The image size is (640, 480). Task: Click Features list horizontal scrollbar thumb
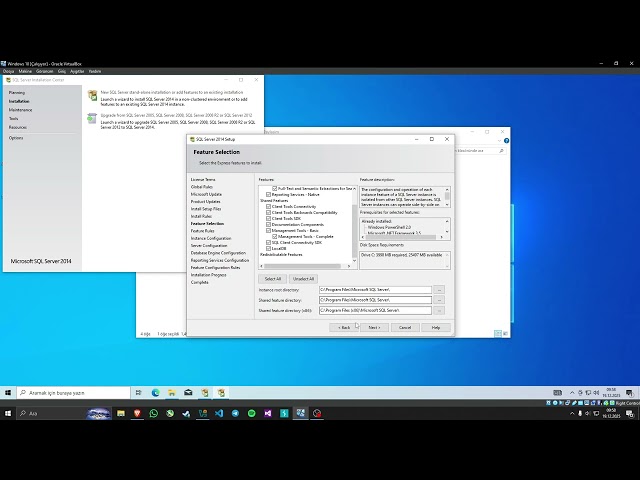(302, 266)
